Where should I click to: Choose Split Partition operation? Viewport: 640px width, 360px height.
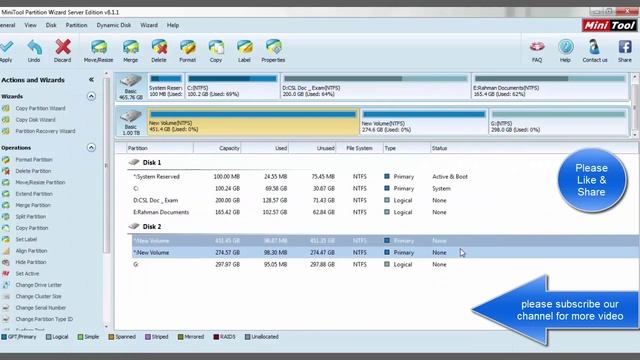[31, 217]
